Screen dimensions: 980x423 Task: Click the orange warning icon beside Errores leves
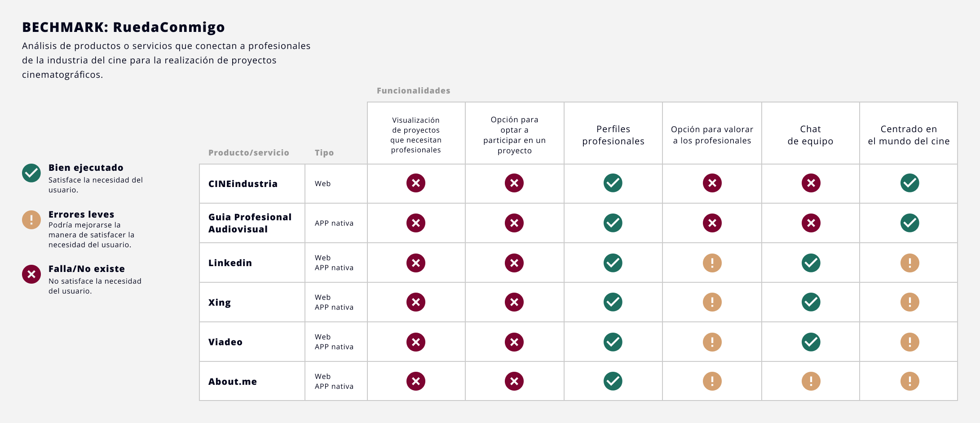point(31,220)
